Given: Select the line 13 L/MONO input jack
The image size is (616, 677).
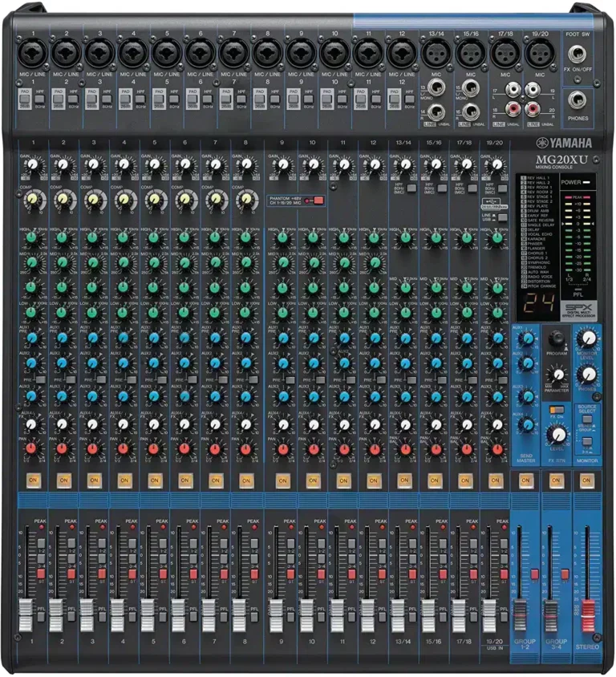Looking at the screenshot, I should pyautogui.click(x=436, y=87).
